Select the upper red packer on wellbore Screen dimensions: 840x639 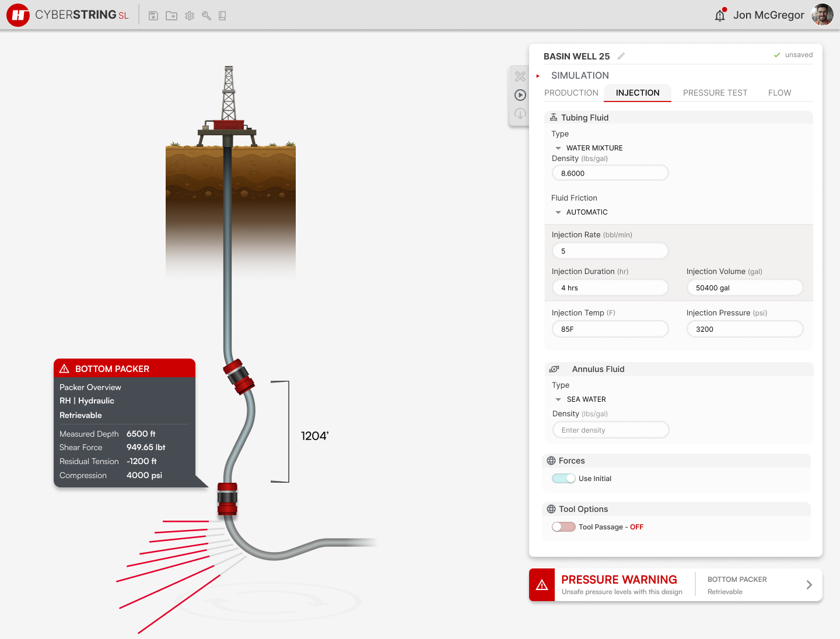coord(239,377)
